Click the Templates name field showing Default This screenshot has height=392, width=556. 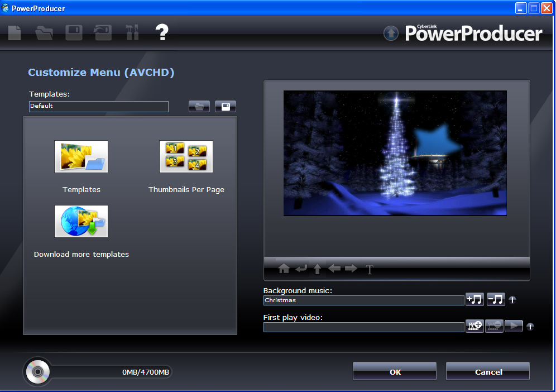pos(98,106)
